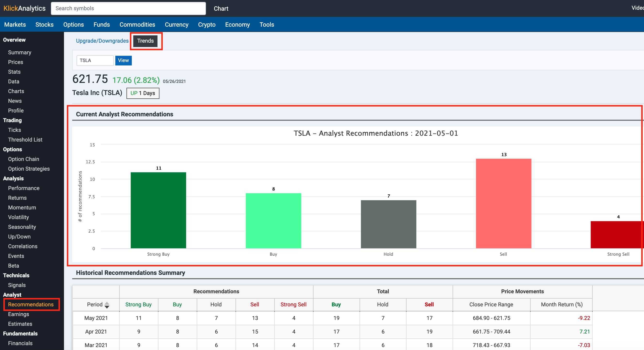Open Option Strategies in the sidebar

29,169
